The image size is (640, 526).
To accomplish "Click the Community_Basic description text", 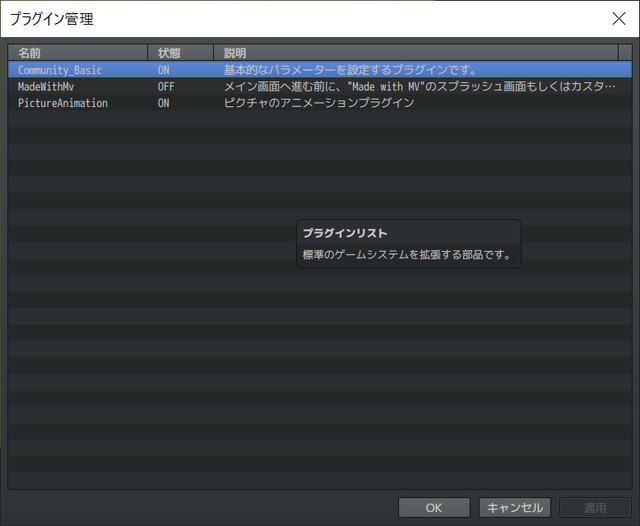I will coord(350,70).
